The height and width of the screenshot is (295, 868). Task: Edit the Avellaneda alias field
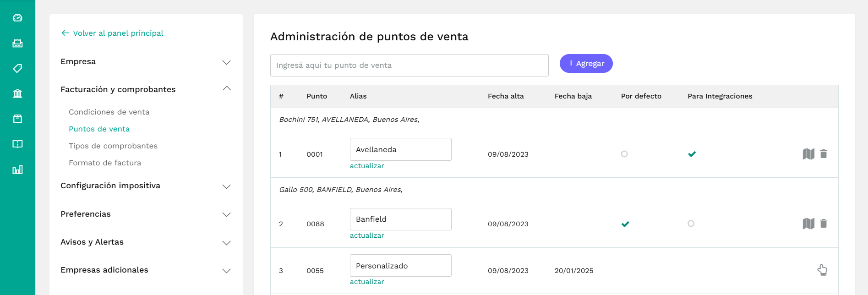(x=401, y=149)
